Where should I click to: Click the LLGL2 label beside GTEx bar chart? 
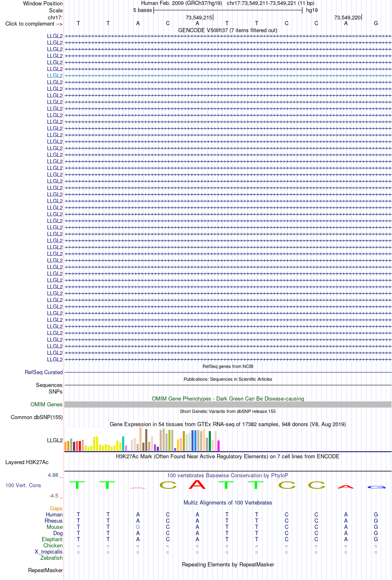tap(55, 440)
